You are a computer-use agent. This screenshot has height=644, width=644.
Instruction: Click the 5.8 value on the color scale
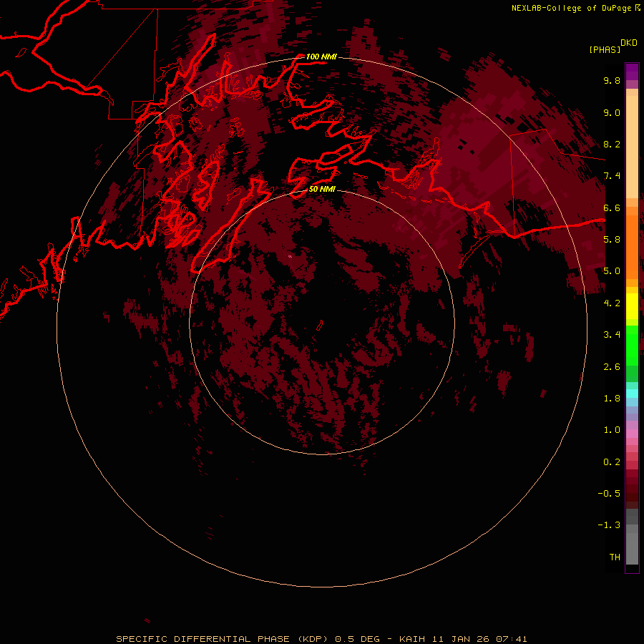click(612, 240)
